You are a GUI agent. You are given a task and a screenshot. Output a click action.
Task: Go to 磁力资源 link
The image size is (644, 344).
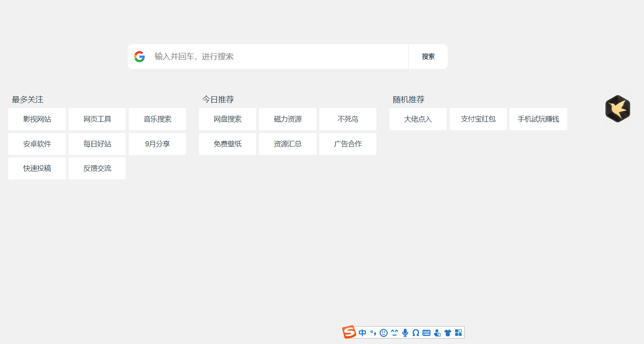(288, 119)
